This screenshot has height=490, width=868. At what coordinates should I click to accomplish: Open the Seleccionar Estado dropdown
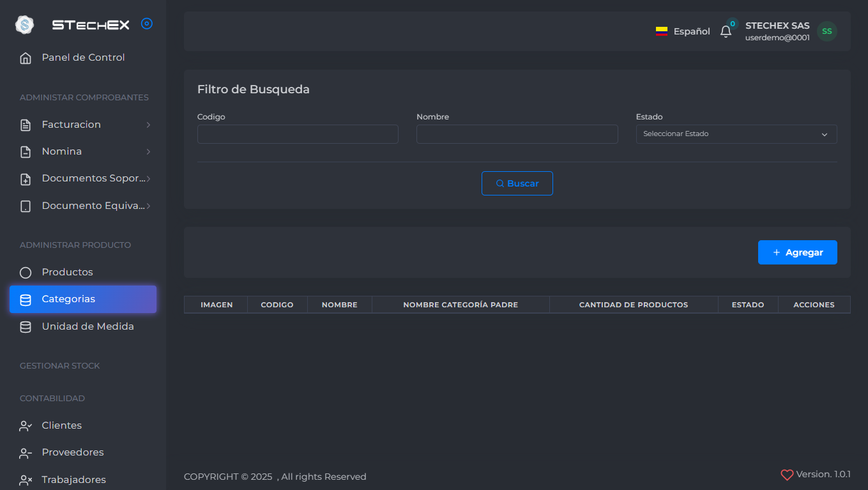pyautogui.click(x=736, y=134)
